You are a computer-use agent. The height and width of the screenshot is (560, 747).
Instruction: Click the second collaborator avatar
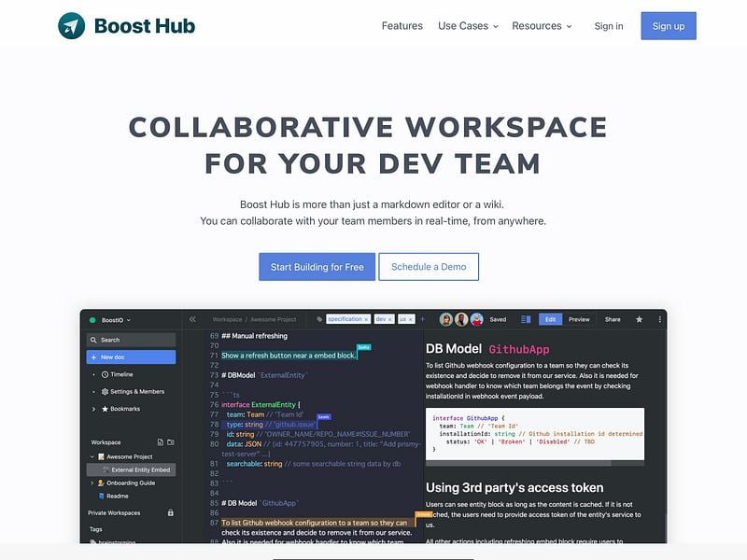461,319
